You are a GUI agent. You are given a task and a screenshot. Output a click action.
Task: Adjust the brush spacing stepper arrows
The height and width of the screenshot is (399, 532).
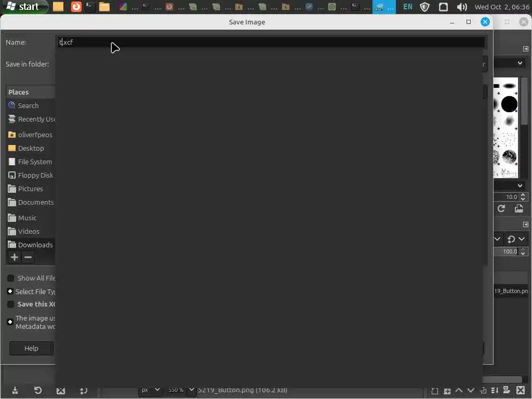tap(523, 197)
